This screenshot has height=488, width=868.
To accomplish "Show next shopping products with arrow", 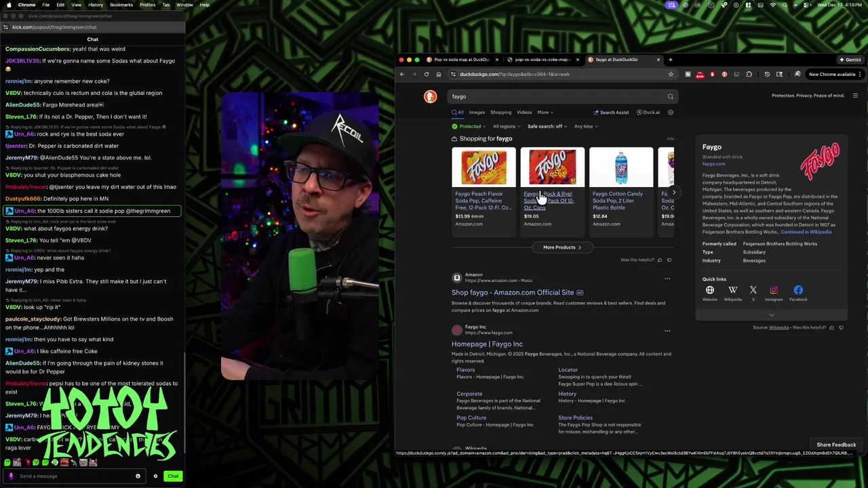I will click(x=673, y=192).
